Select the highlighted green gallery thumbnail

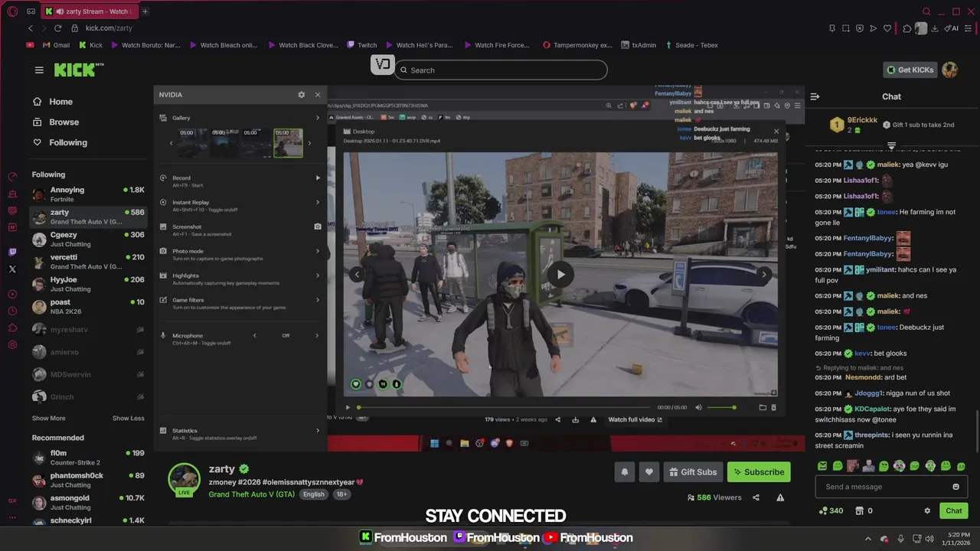[288, 143]
